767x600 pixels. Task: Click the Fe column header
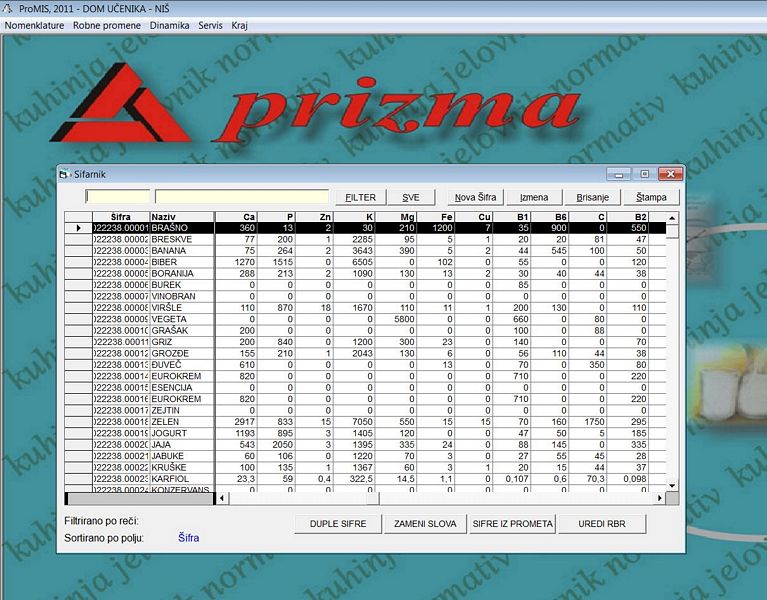point(435,217)
